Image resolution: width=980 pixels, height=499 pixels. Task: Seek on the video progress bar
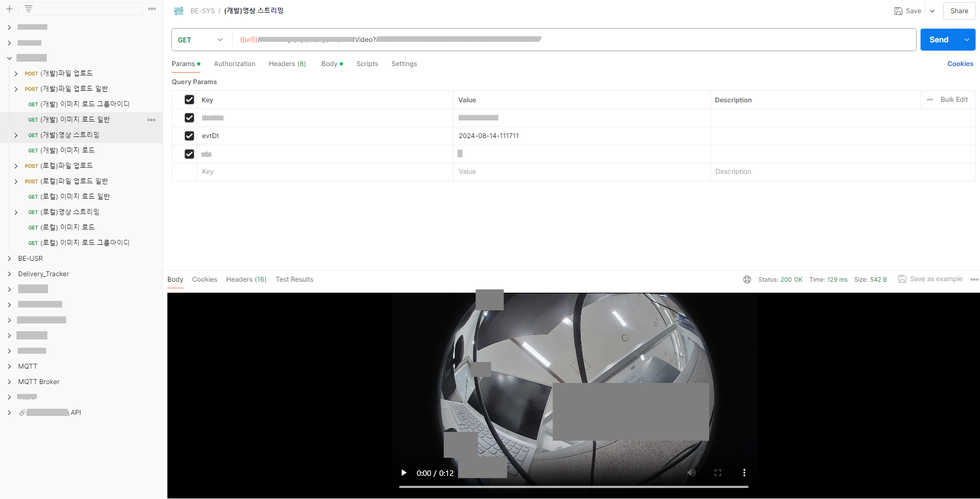coord(574,486)
